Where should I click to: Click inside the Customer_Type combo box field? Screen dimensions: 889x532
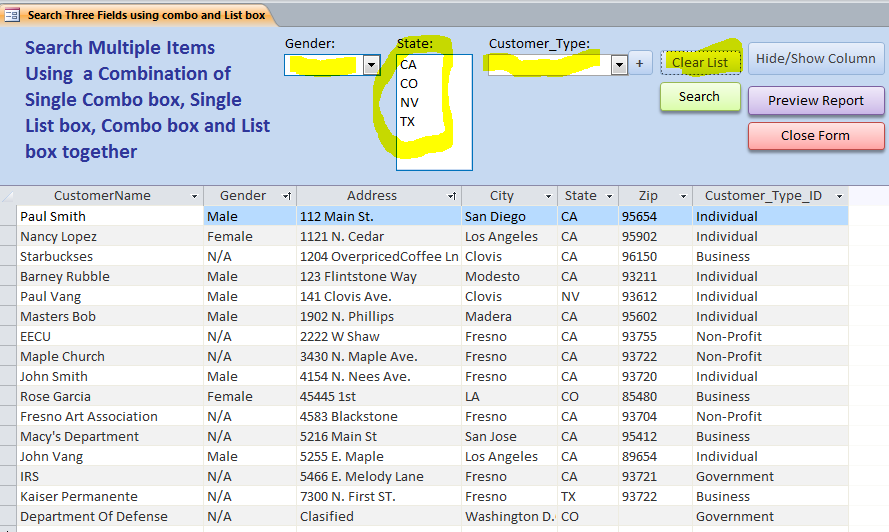click(550, 65)
